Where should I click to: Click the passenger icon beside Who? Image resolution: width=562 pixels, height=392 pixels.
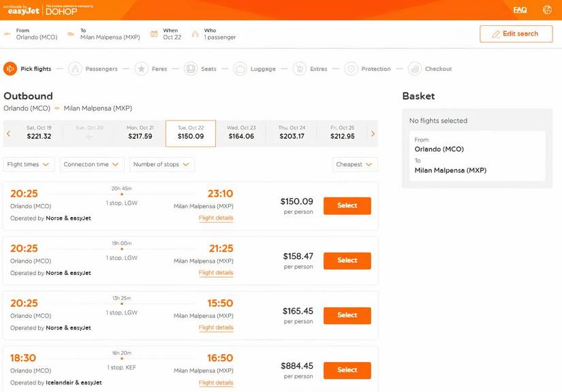(195, 34)
